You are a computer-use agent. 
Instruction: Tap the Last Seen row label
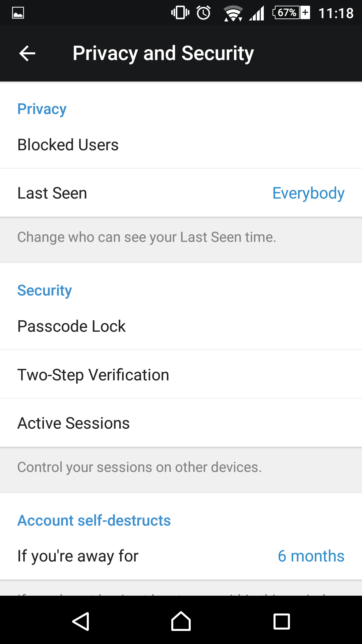point(52,193)
